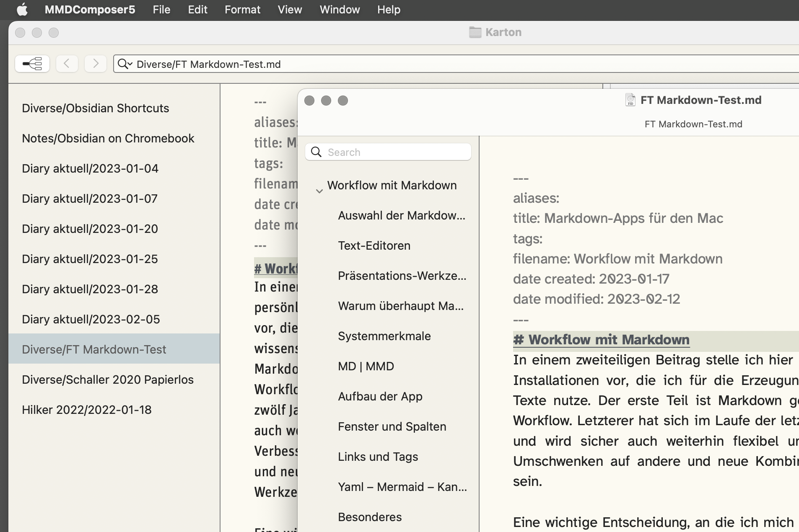Click in the outline Search field
The height and width of the screenshot is (532, 799).
coord(396,152)
